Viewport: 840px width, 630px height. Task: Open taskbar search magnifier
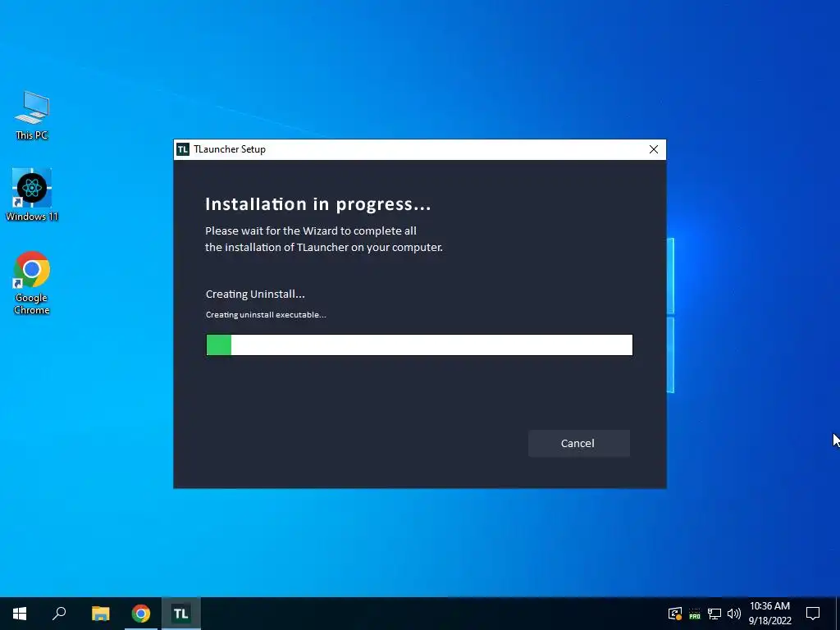[x=59, y=614]
